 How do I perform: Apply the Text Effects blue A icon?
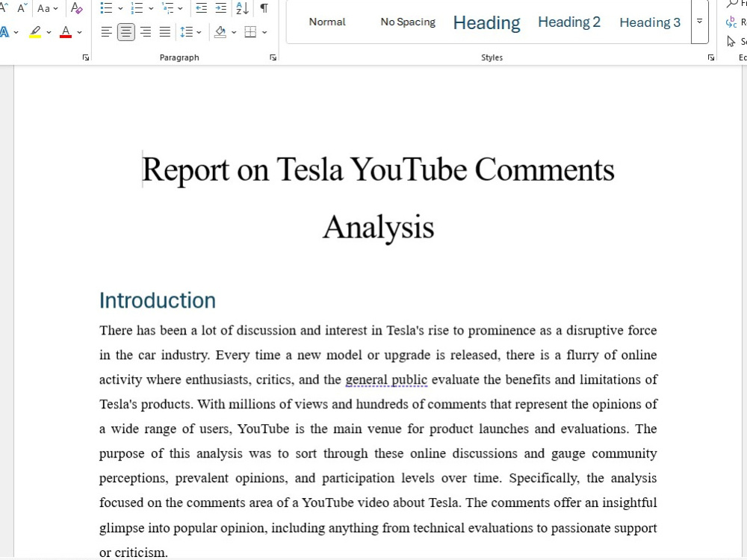tap(4, 32)
